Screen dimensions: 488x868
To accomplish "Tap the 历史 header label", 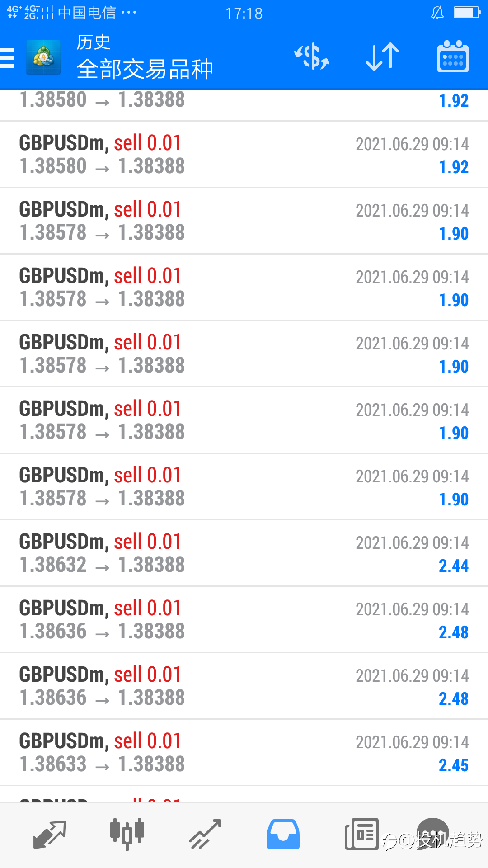I will [x=94, y=42].
